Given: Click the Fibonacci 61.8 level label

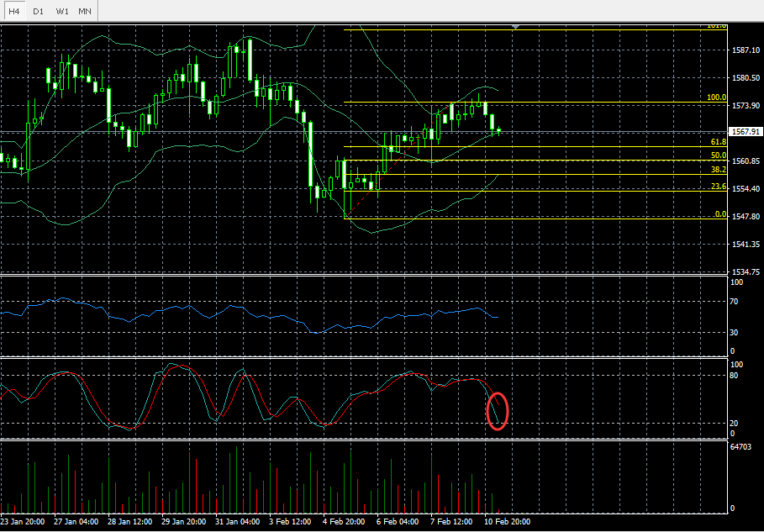Looking at the screenshot, I should (719, 142).
